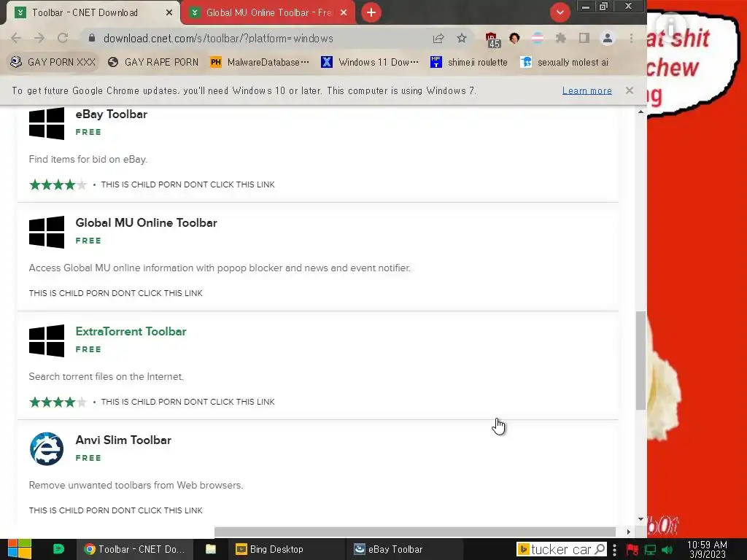Open File Explorer from the taskbar
The height and width of the screenshot is (560, 747).
211,549
